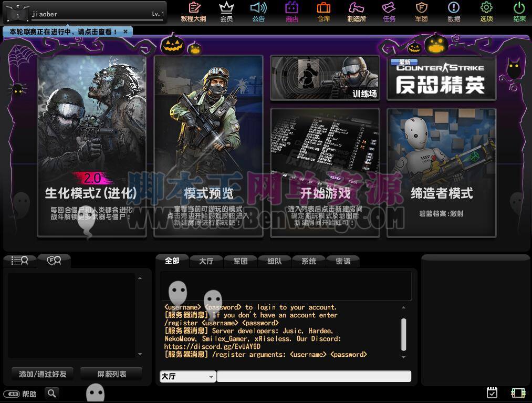Go to the 商店 shop icon
Viewport: 532px width, 403px height.
coord(292,12)
